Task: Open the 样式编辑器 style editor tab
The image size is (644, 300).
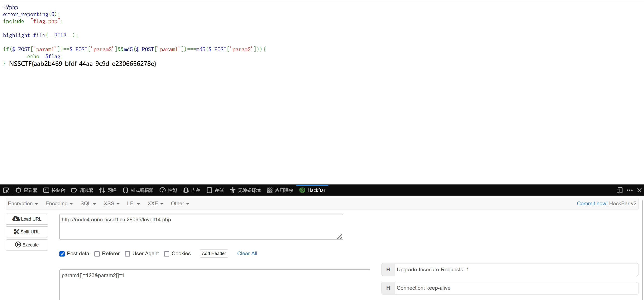Action: coord(138,190)
